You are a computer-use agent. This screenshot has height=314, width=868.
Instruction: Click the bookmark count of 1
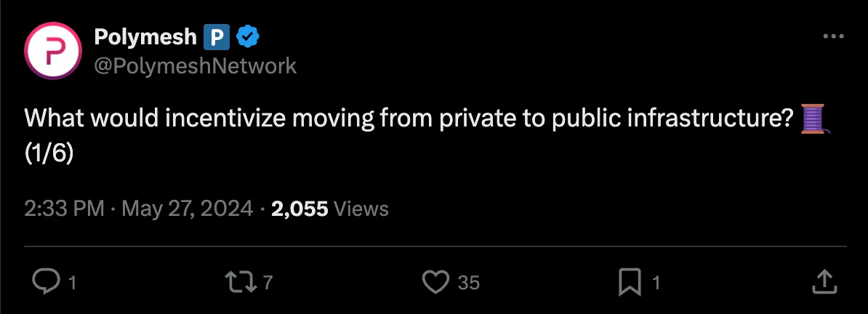(656, 283)
